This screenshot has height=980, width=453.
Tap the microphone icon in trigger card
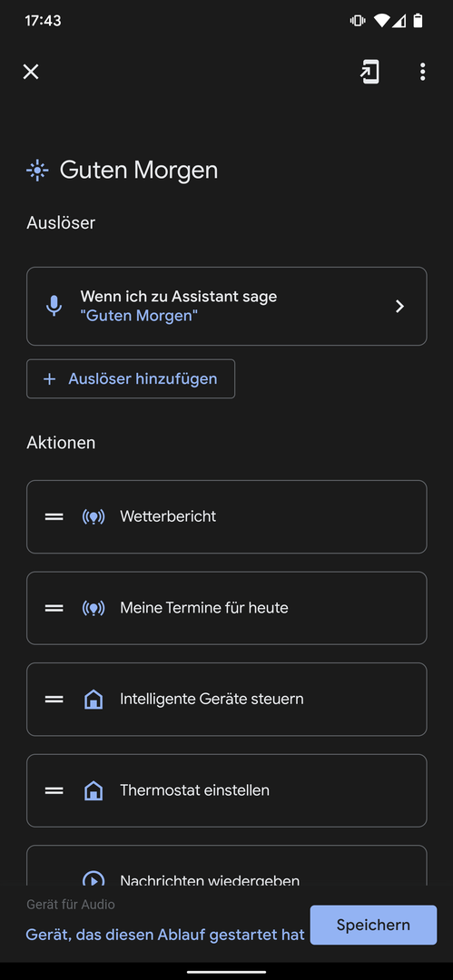click(x=54, y=307)
